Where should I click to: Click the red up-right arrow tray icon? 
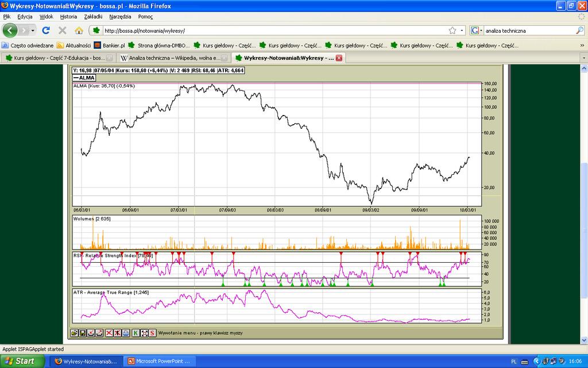[x=99, y=333]
